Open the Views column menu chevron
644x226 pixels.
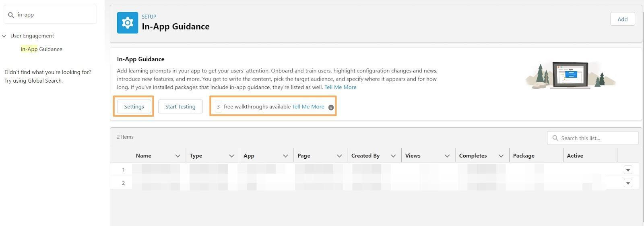pyautogui.click(x=447, y=156)
